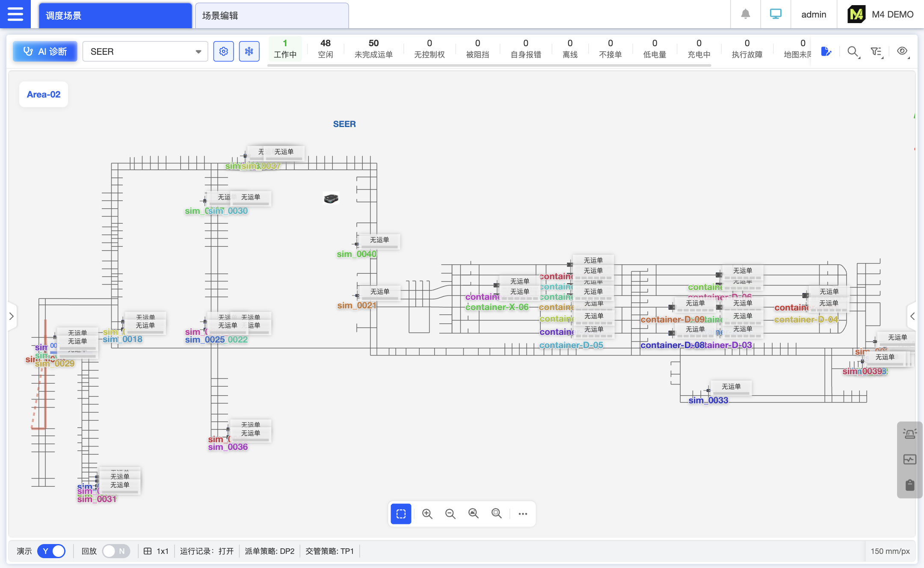Open the gear settings button beside SEER

(x=223, y=51)
